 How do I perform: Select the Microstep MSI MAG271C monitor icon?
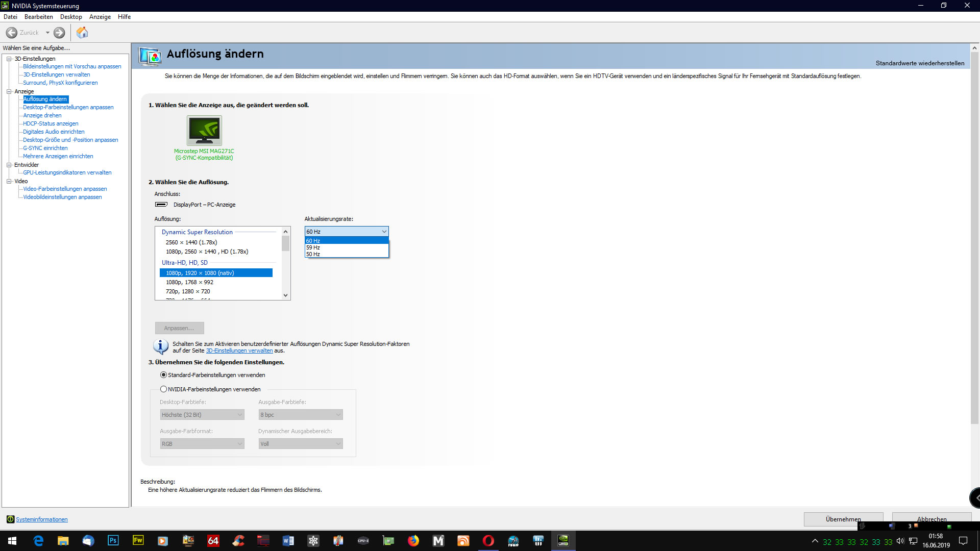[x=204, y=131]
